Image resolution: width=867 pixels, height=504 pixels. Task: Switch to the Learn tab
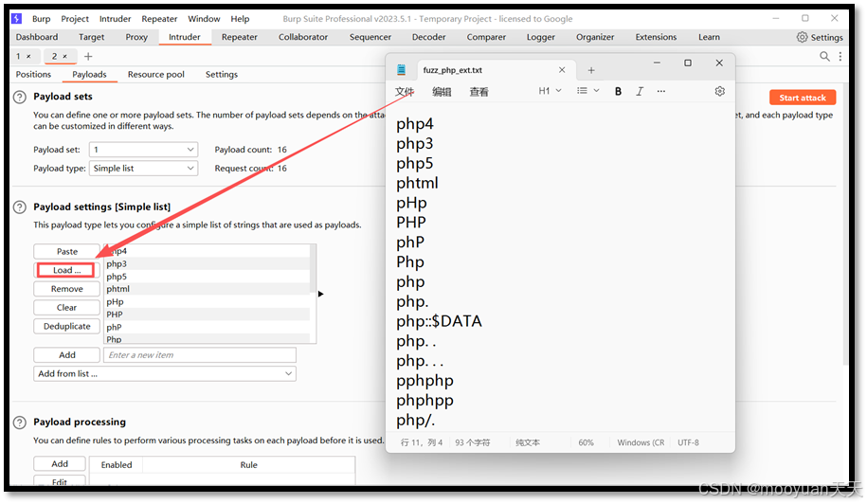[x=709, y=37]
